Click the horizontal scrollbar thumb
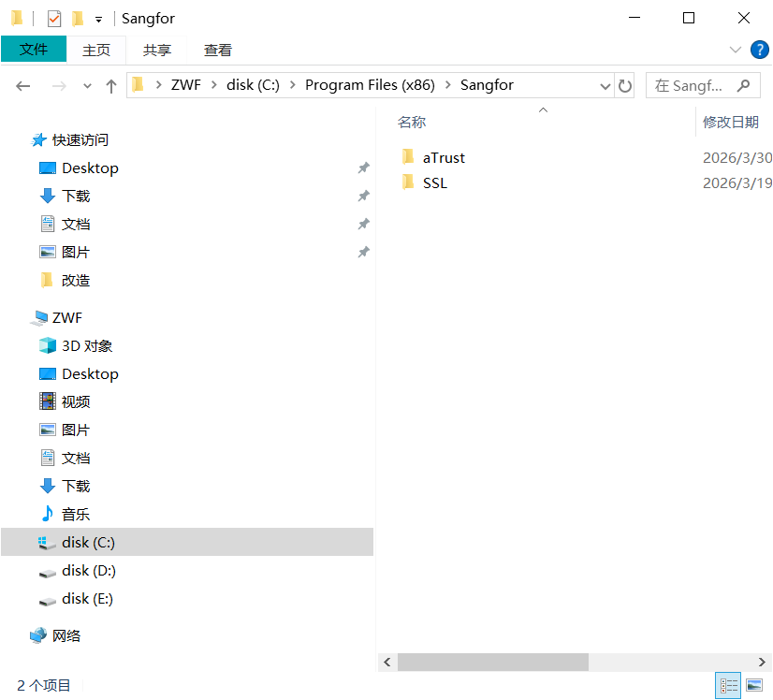773x700 pixels. (x=493, y=662)
